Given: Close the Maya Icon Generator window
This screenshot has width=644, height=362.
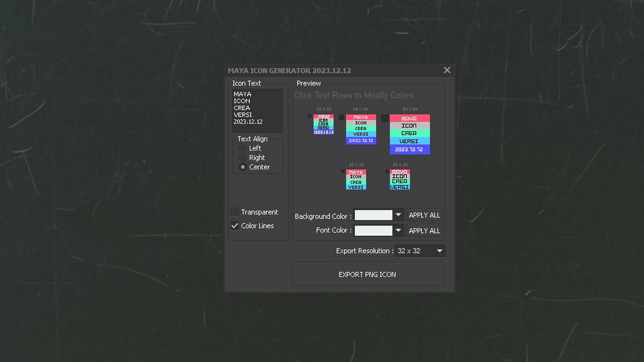Looking at the screenshot, I should click(x=447, y=70).
